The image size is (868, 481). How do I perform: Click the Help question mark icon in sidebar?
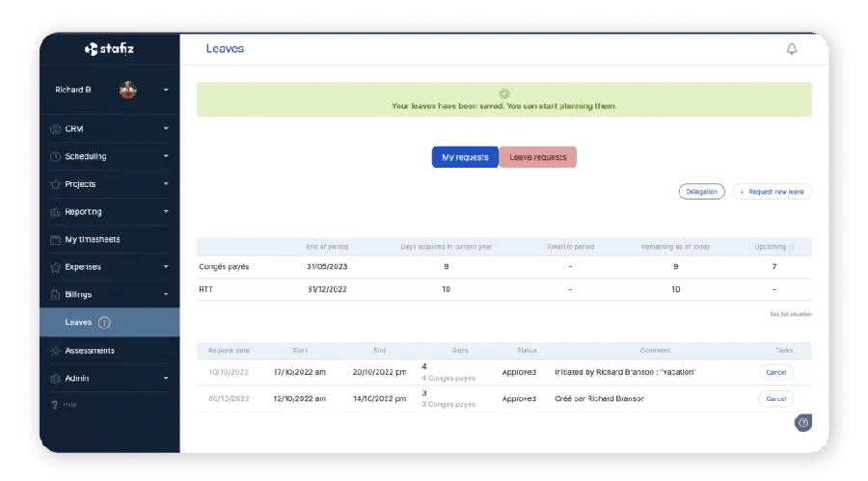click(55, 404)
